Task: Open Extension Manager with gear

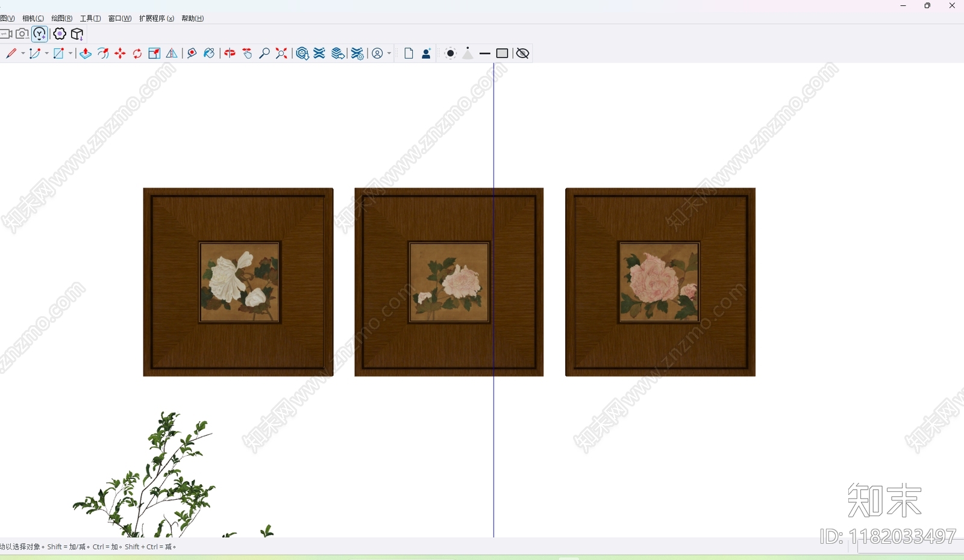Action: (357, 54)
